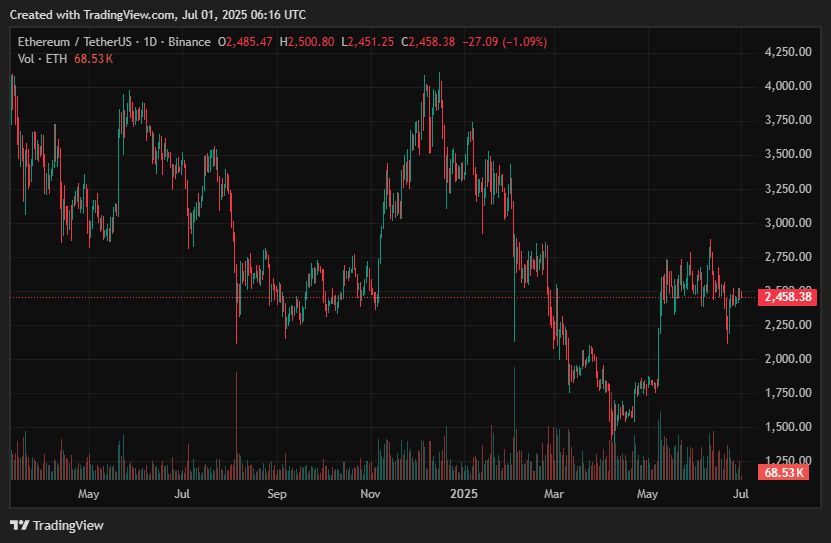Click the 2025 label on time axis
The width and height of the screenshot is (831, 543).
(464, 494)
